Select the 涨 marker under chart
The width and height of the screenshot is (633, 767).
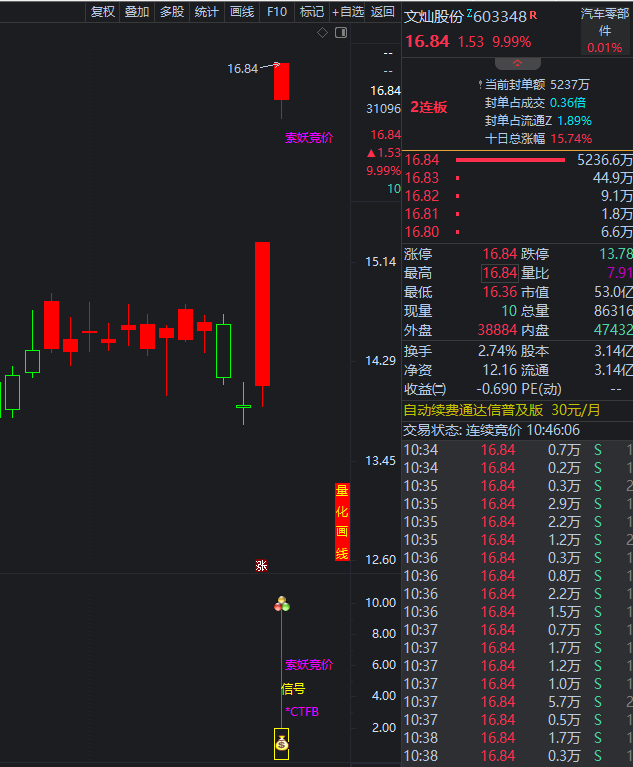[x=261, y=565]
